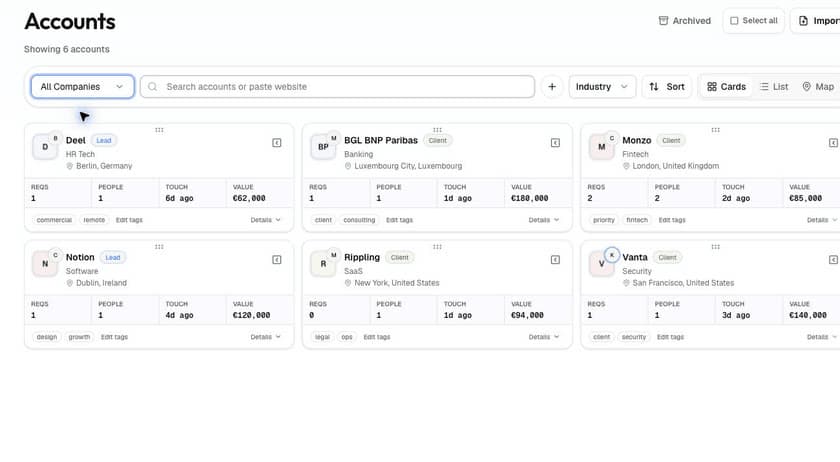This screenshot has width=840, height=462.
Task: Open side panel icon on Deel card
Action: click(x=276, y=143)
